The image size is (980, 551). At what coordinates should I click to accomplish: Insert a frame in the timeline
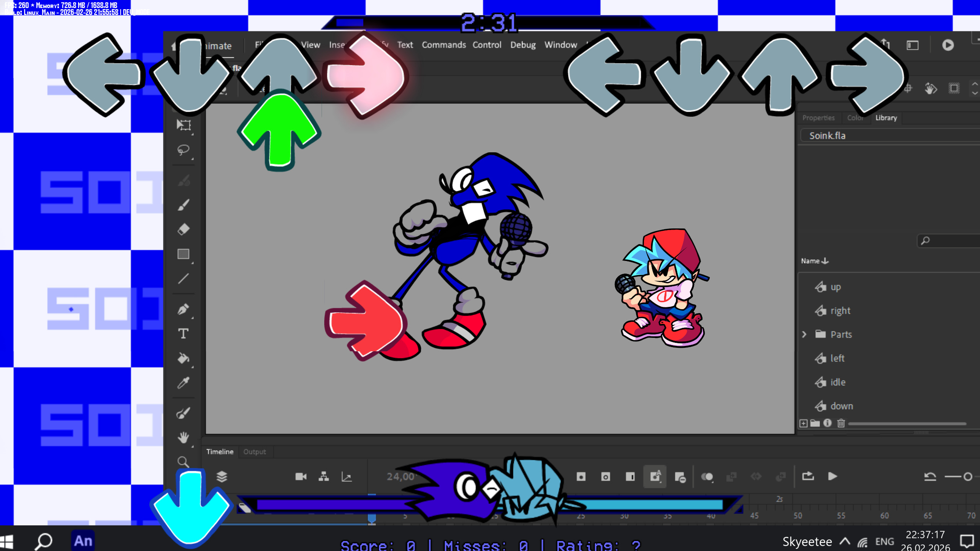click(630, 477)
